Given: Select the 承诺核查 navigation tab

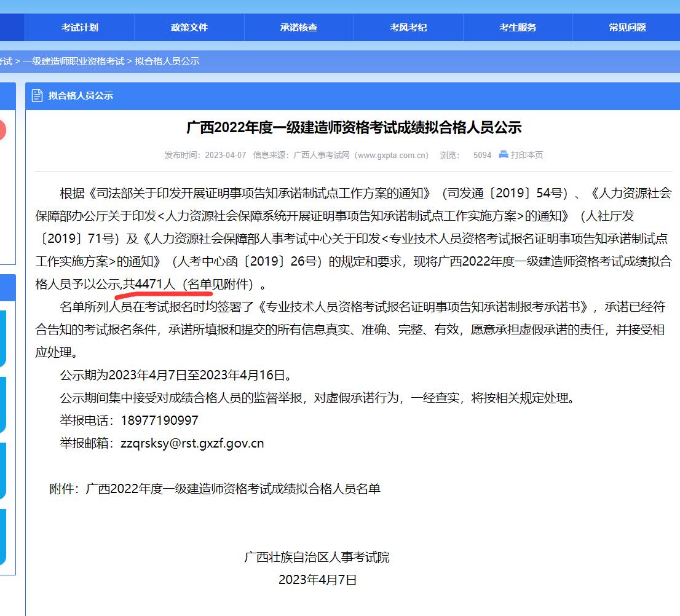Looking at the screenshot, I should coord(298,27).
